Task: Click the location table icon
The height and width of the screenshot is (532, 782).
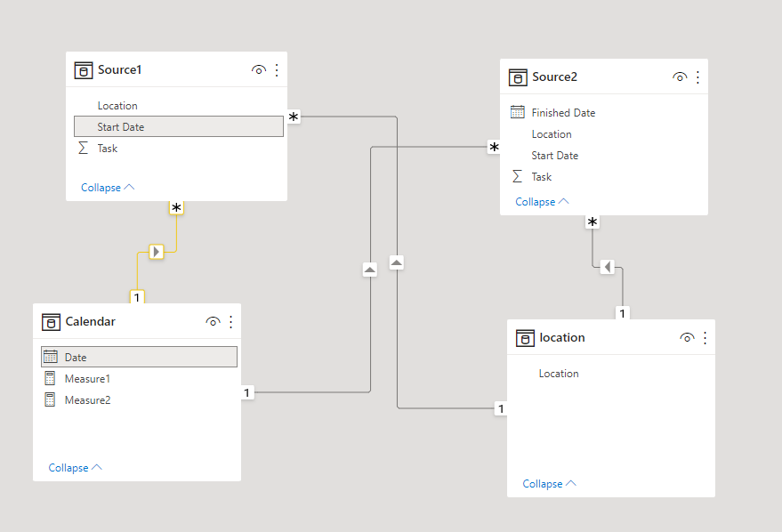Action: tap(525, 338)
